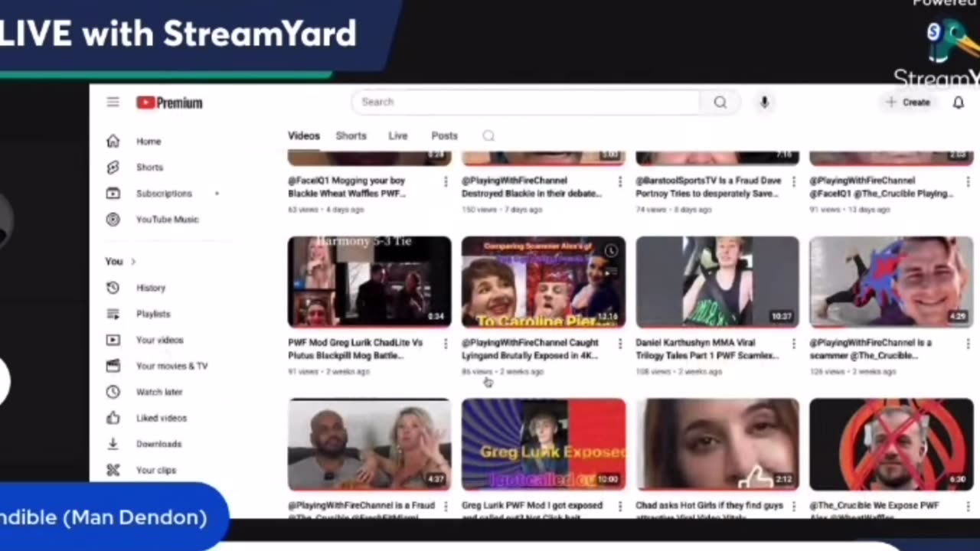The image size is (980, 551).
Task: Open options for Mogging your boy Blackie video
Action: (446, 181)
